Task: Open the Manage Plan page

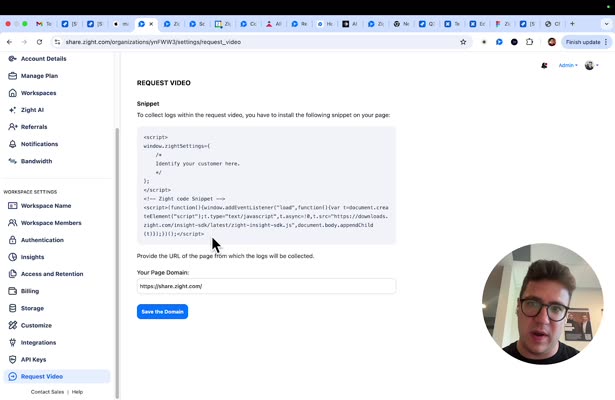Action: click(33, 76)
